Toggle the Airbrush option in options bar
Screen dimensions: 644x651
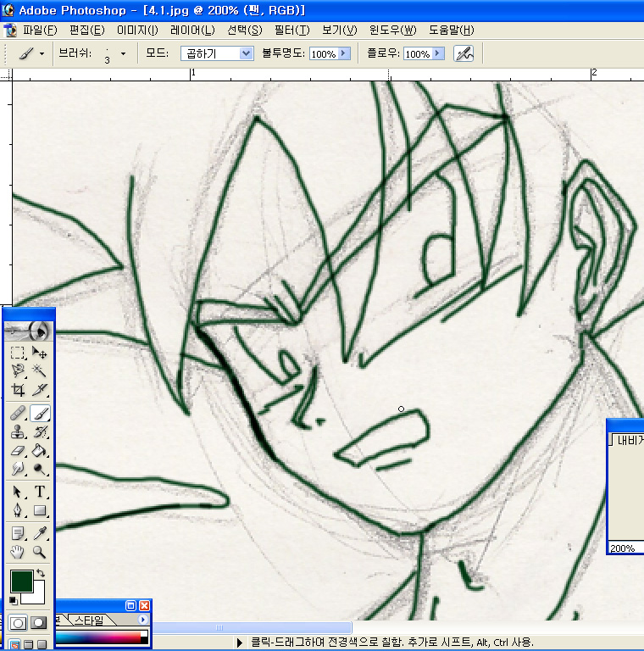(x=464, y=53)
